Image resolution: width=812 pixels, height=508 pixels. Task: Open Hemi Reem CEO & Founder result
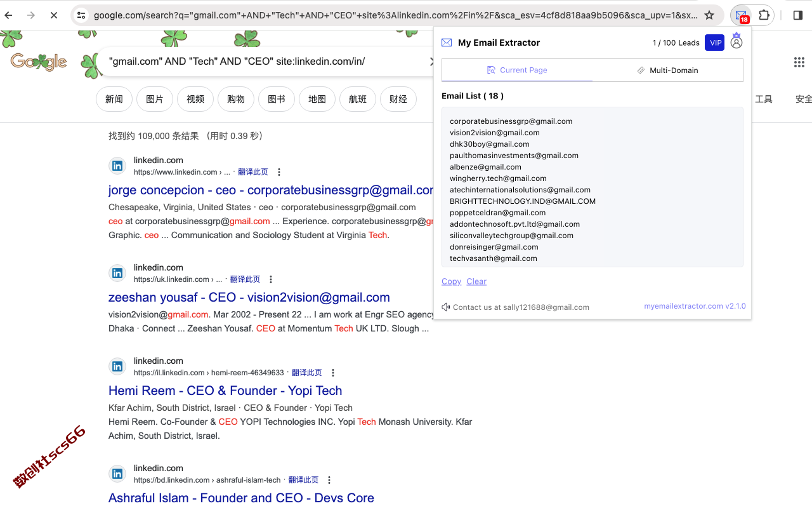click(225, 391)
